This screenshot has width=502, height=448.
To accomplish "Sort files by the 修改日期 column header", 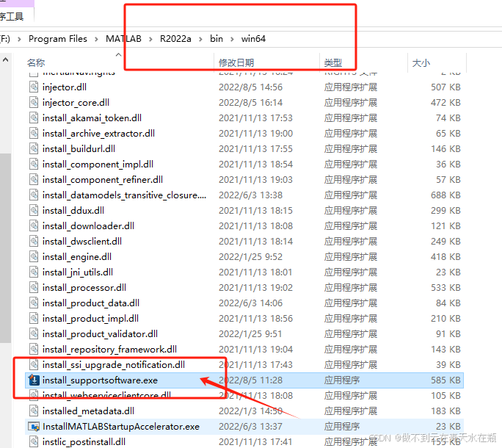I will (236, 62).
